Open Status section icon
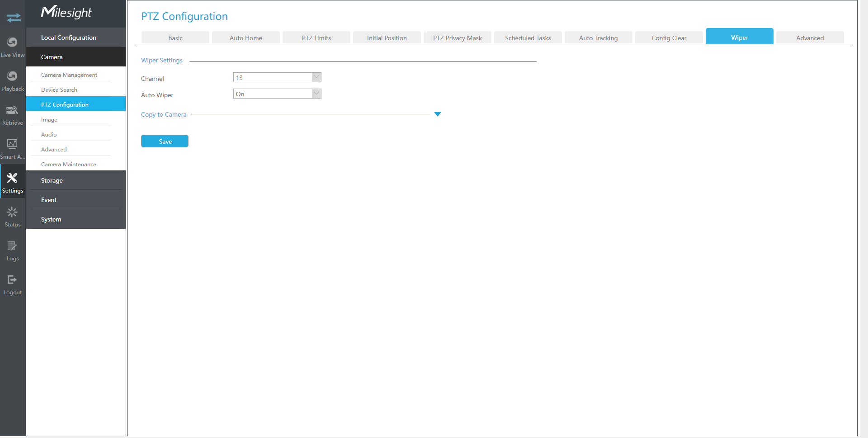 (13, 212)
